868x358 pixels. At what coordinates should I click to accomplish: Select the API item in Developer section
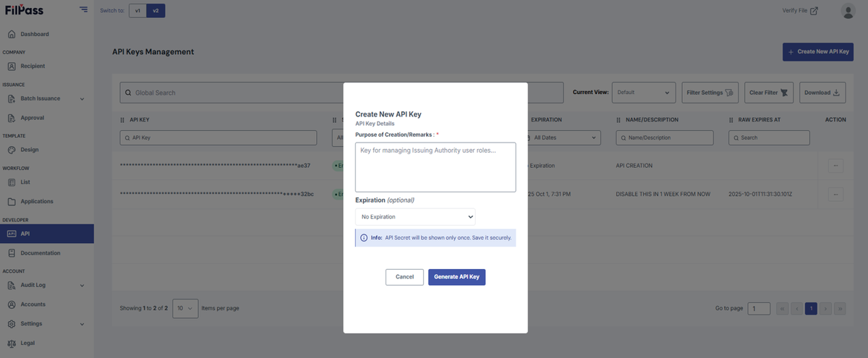tap(46, 234)
